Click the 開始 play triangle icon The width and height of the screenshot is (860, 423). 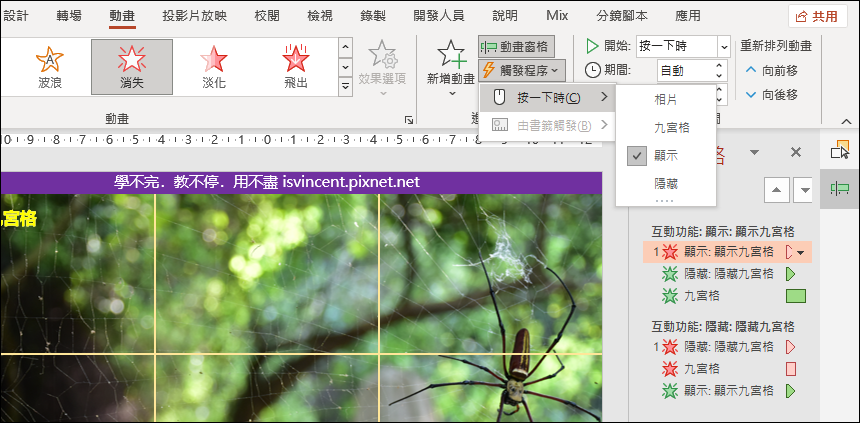(x=592, y=46)
